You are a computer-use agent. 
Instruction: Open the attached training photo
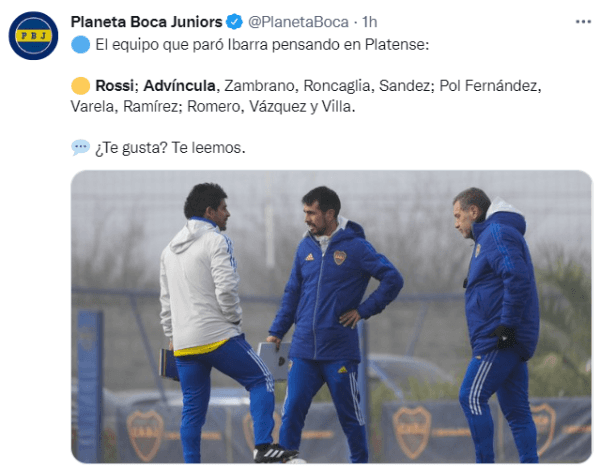[331, 317]
